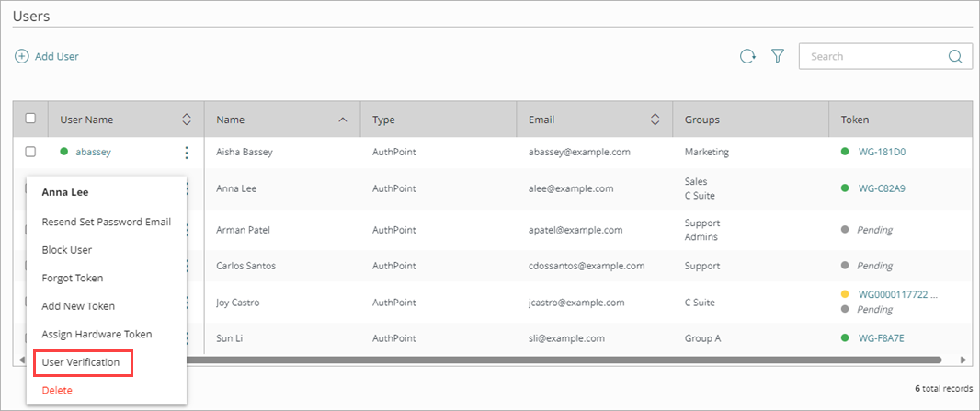The image size is (980, 411).
Task: Click the green status dot beside abassey
Action: click(63, 151)
